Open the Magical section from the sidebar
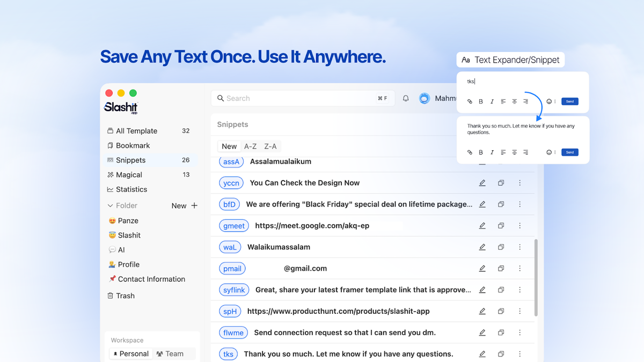 point(129,174)
